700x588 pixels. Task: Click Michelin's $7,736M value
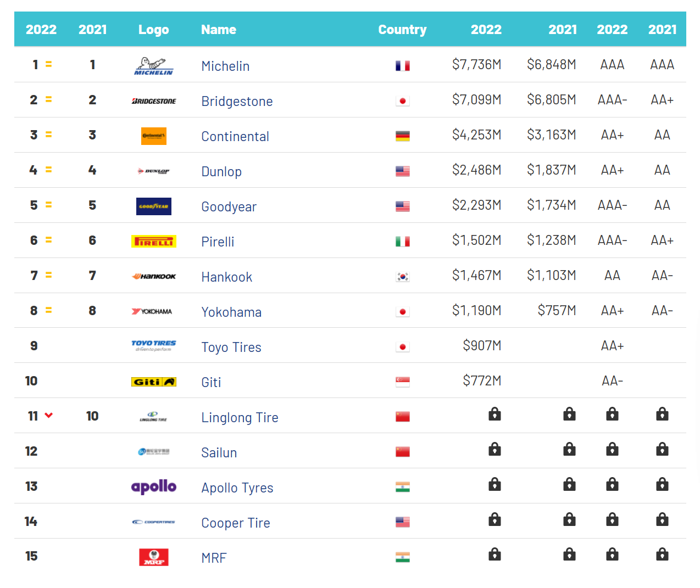point(476,64)
